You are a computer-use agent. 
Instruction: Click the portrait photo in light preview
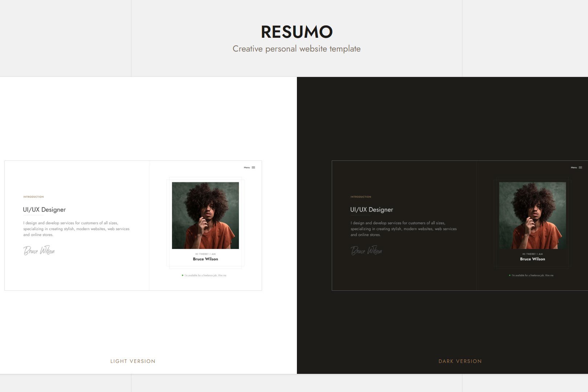[205, 215]
